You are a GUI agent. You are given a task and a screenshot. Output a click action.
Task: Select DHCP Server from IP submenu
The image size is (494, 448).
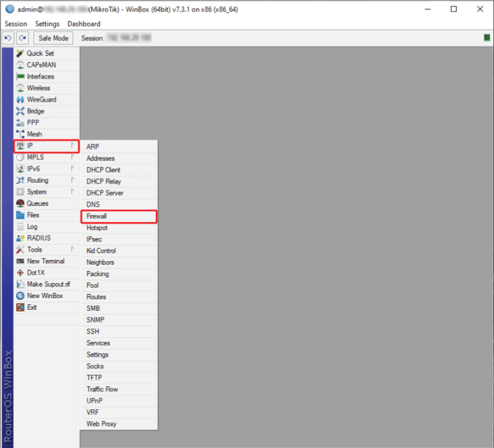coord(105,193)
